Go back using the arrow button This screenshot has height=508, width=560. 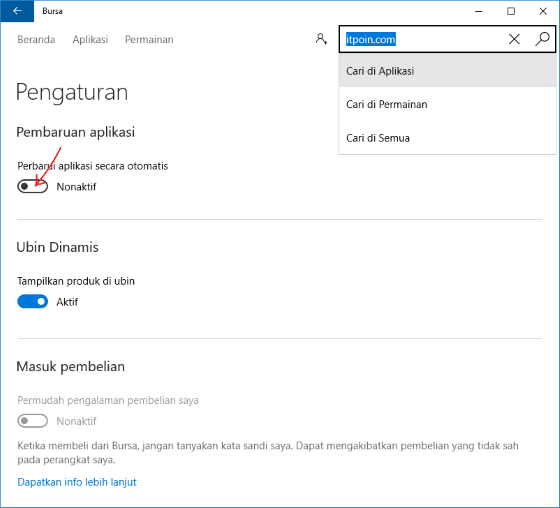point(17,11)
